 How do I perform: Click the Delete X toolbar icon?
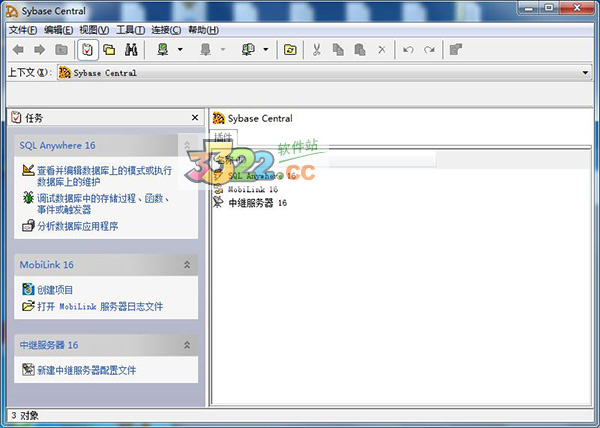[x=382, y=50]
